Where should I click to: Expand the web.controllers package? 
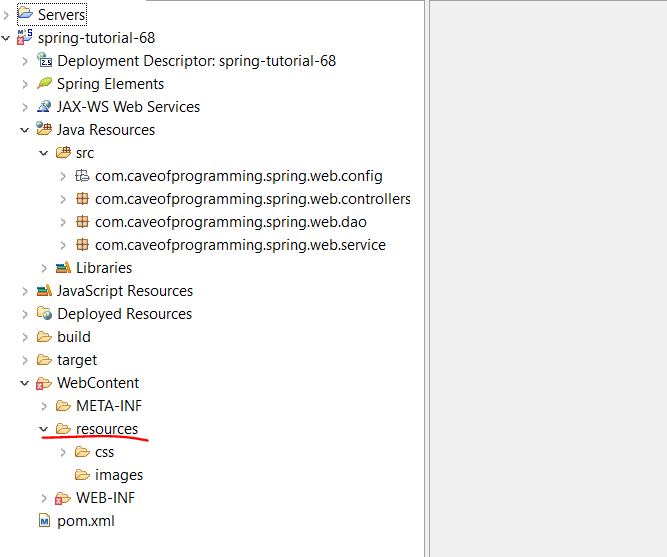tap(63, 199)
